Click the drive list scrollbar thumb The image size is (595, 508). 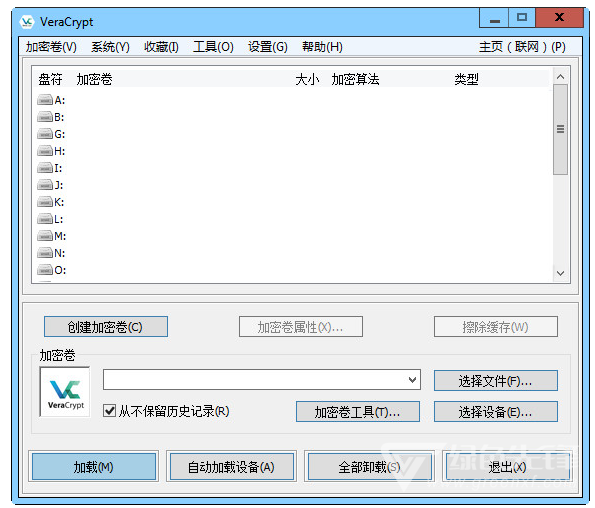tap(560, 129)
